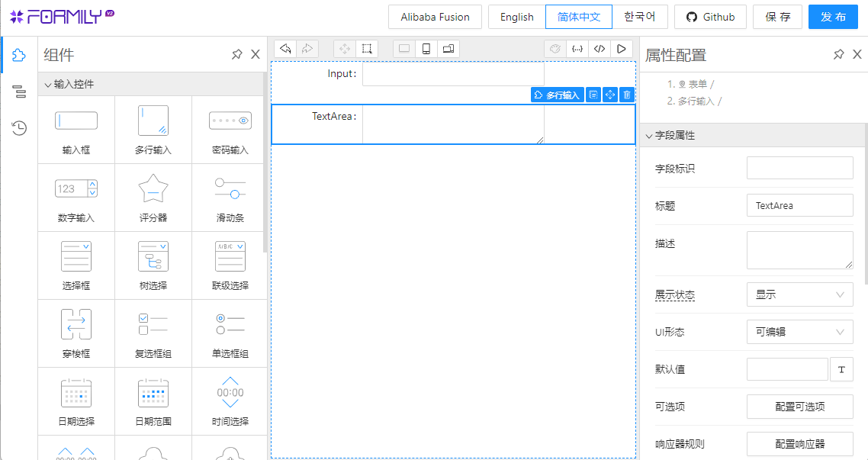Switch language to English
This screenshot has width=868, height=460.
click(x=517, y=17)
